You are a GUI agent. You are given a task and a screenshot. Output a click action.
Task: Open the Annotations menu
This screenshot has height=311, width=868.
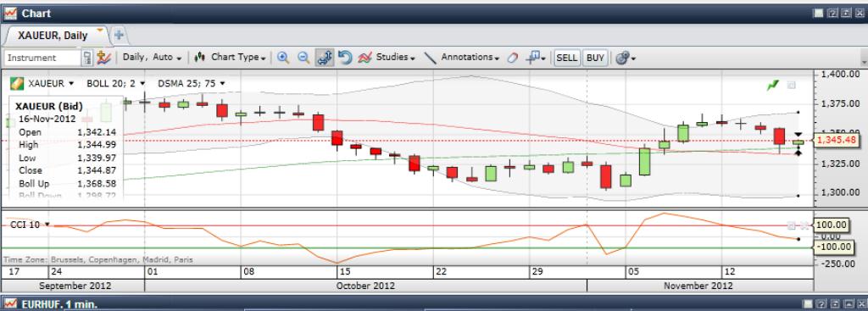click(462, 57)
